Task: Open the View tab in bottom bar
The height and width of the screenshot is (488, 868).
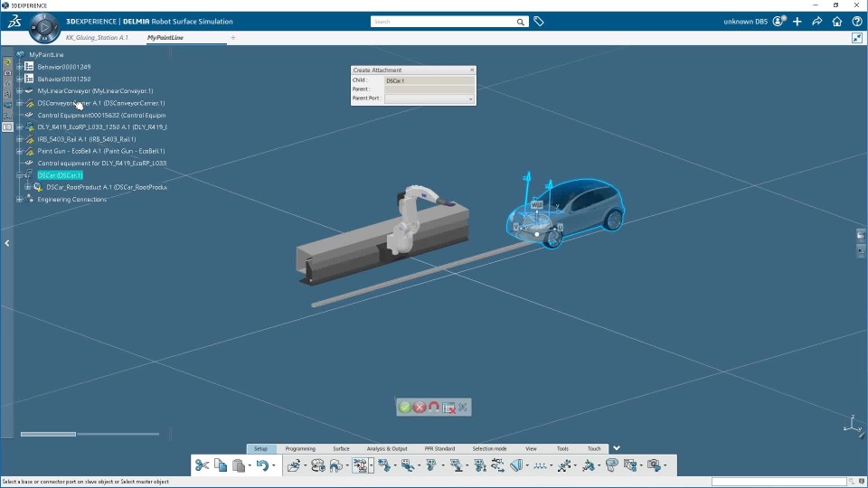Action: 531,449
